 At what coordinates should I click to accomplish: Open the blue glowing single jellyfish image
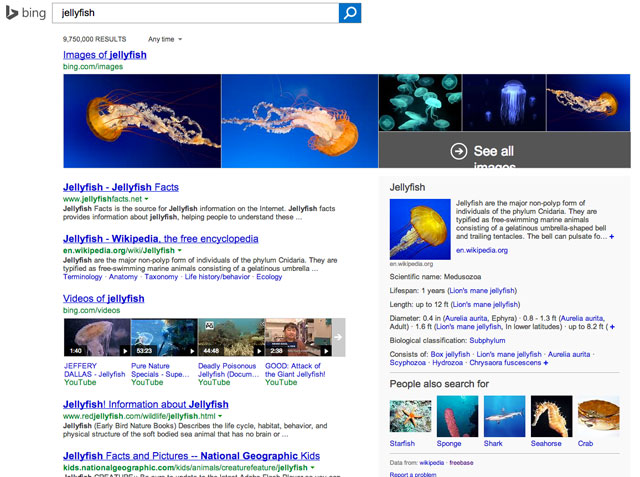[x=504, y=103]
